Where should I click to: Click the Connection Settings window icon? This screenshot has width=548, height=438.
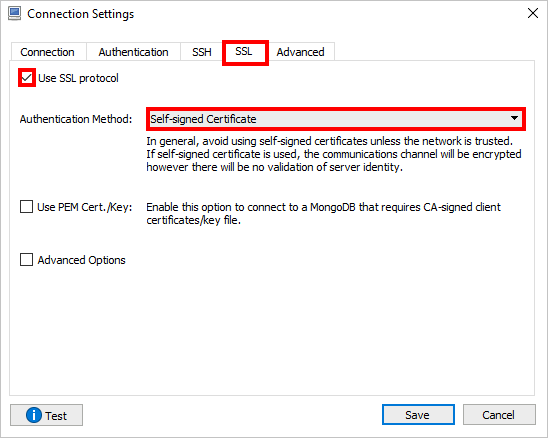click(14, 14)
